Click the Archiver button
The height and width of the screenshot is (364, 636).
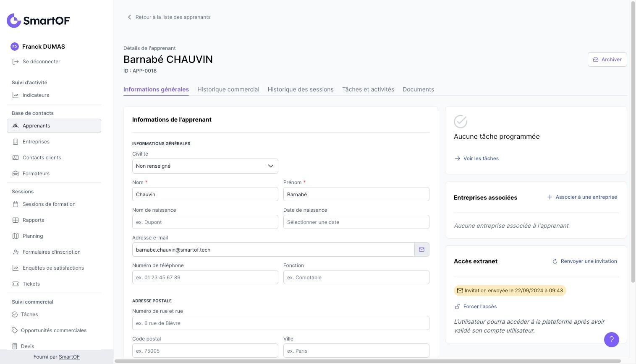pyautogui.click(x=607, y=60)
